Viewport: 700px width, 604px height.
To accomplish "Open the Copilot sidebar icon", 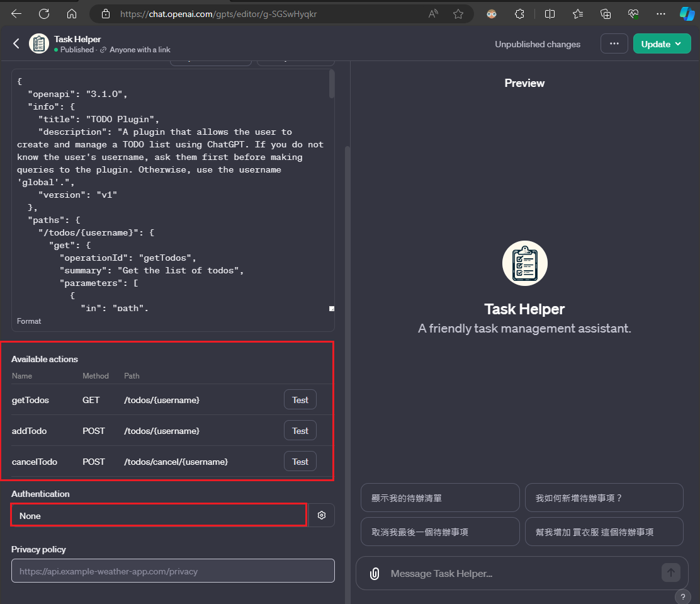I will (x=687, y=14).
